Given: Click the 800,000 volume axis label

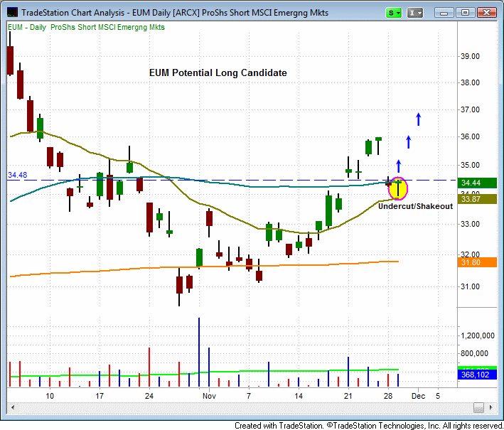Looking at the screenshot, I should (x=474, y=353).
